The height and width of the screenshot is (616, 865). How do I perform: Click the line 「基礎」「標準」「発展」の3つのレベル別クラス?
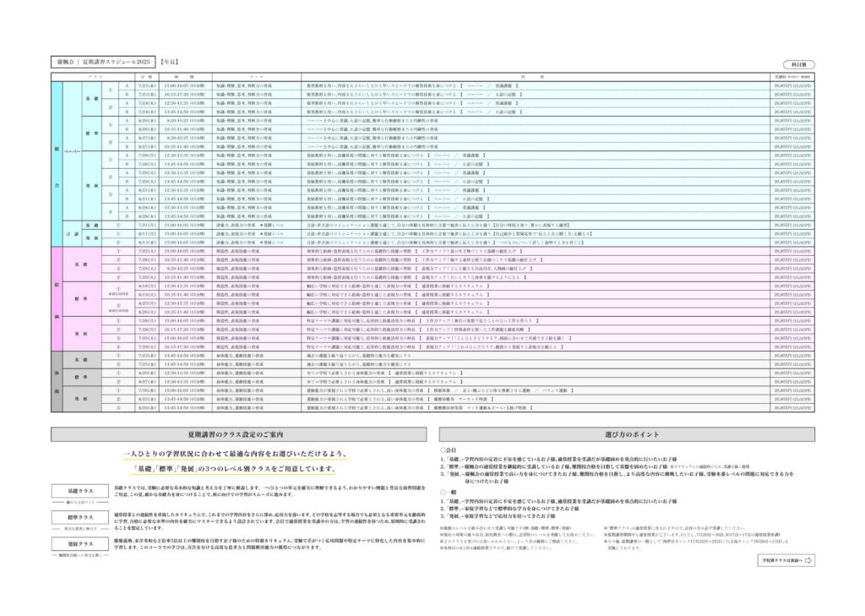tap(235, 469)
